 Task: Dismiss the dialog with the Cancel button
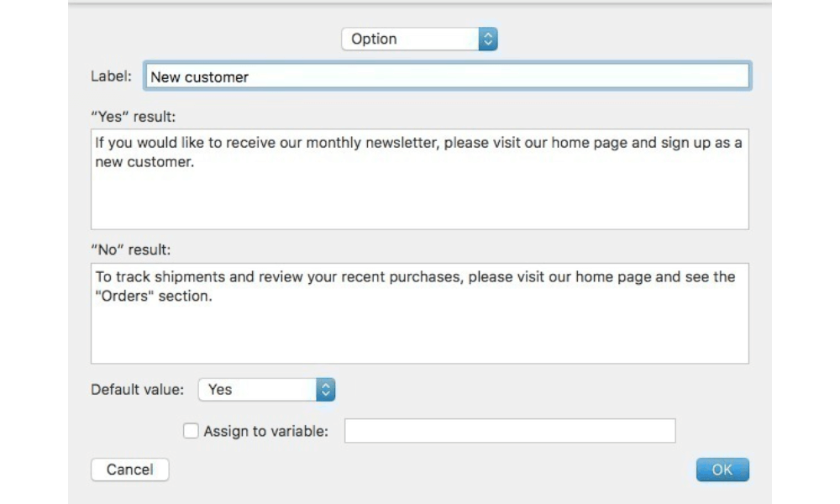(129, 470)
